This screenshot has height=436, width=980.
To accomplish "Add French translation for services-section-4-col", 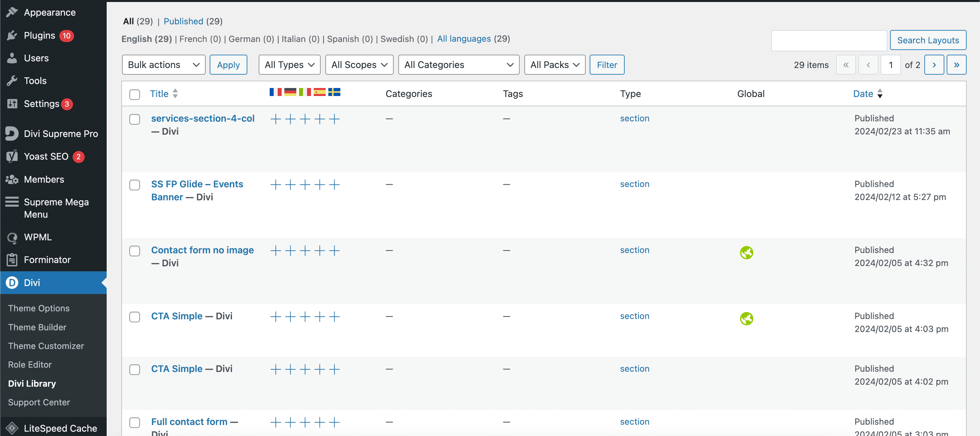I will tap(275, 119).
